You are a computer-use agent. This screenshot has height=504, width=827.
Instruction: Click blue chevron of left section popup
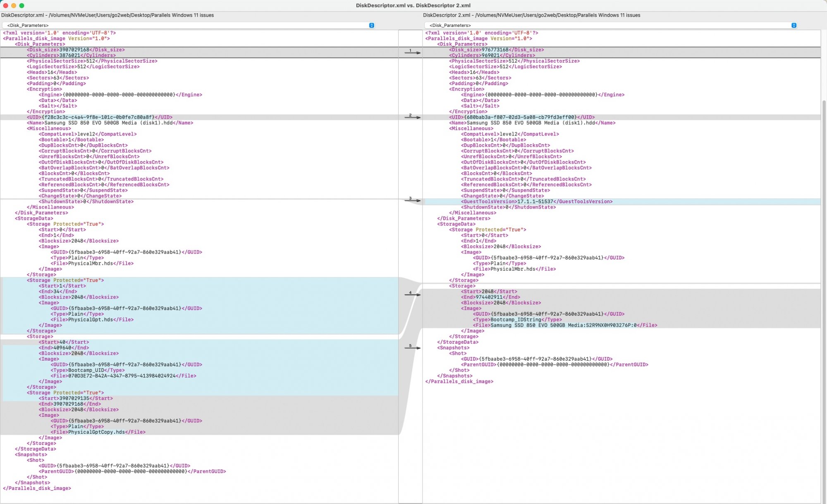[x=371, y=25]
